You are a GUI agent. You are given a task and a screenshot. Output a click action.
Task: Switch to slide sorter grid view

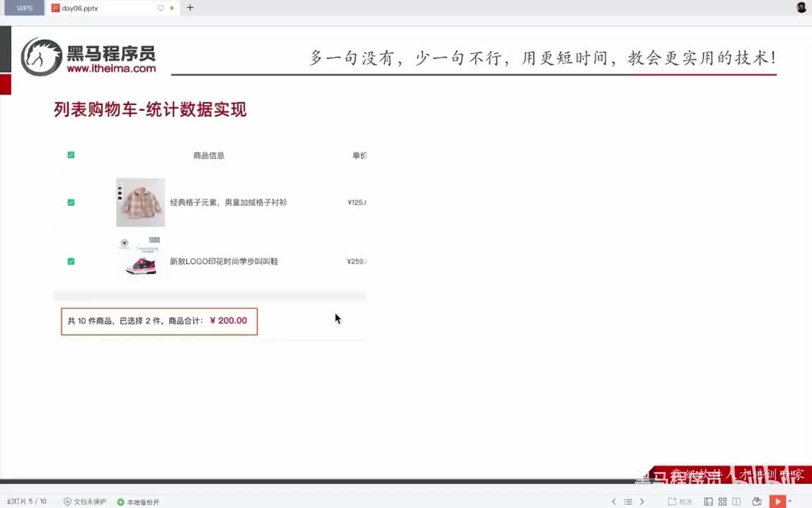tap(722, 502)
